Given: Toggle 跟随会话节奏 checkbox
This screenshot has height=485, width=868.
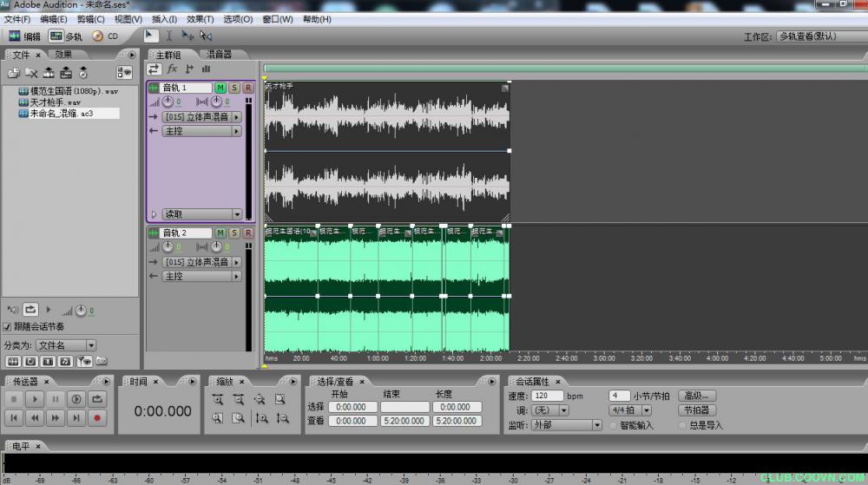Looking at the screenshot, I should tap(8, 327).
